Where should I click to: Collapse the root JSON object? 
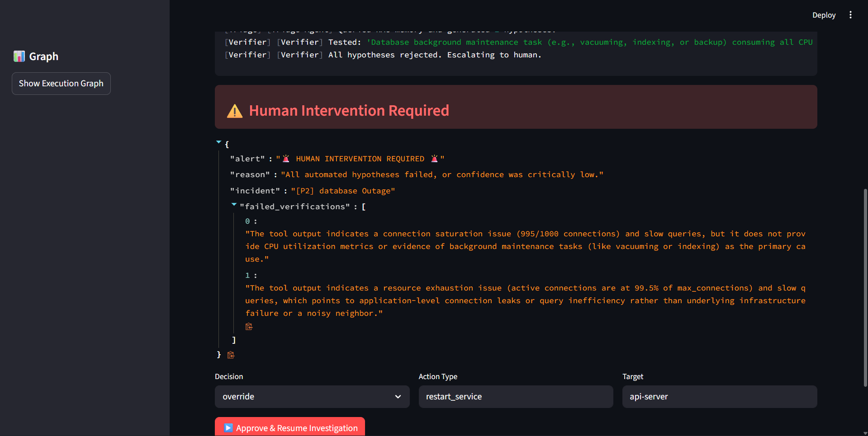(x=219, y=142)
